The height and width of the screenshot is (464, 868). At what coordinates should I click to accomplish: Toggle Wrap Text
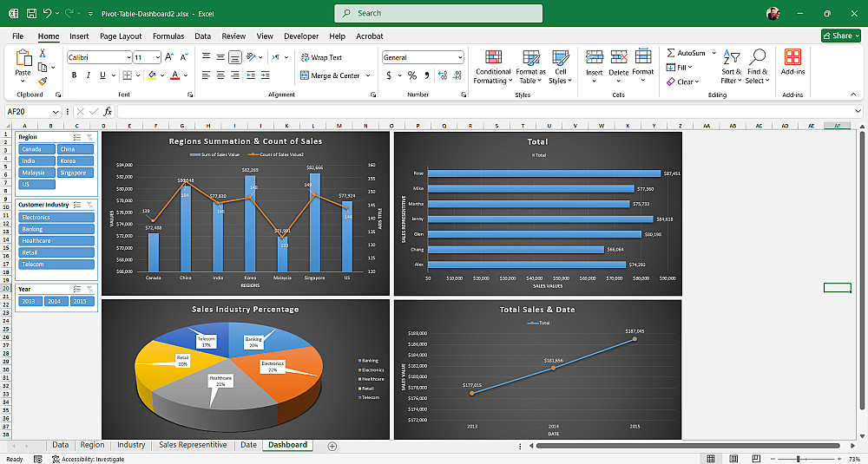click(x=321, y=57)
